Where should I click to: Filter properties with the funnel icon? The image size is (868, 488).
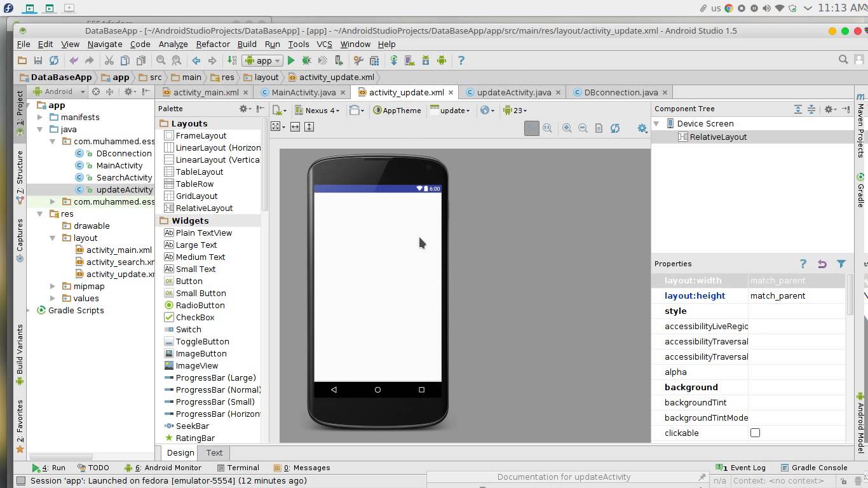pos(841,264)
